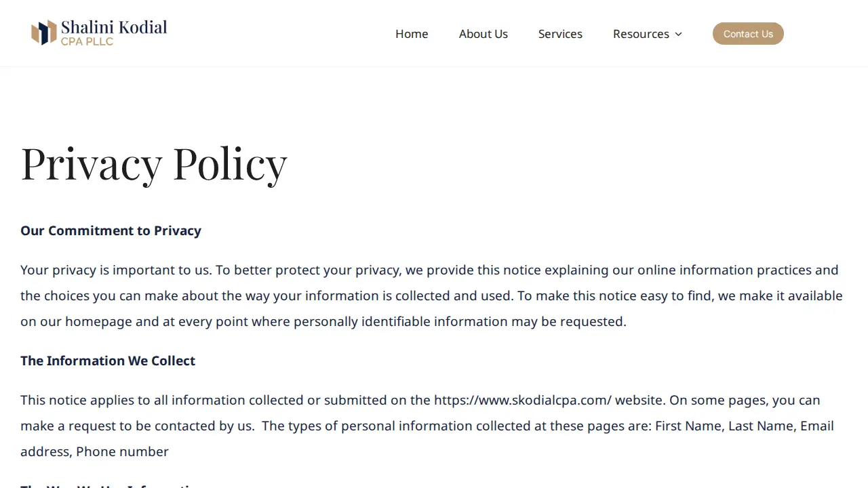Click the Privacy Policy page heading
The height and width of the screenshot is (488, 868).
coord(154,163)
